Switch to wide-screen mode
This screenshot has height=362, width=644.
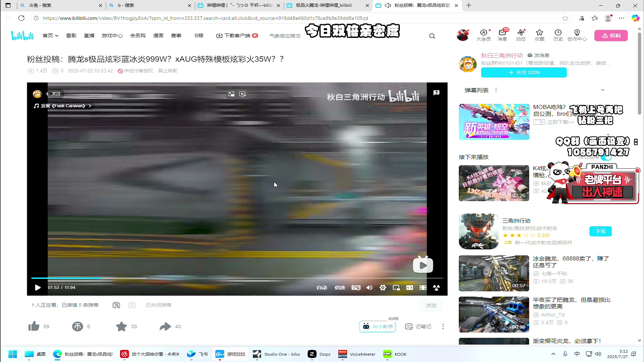410,288
